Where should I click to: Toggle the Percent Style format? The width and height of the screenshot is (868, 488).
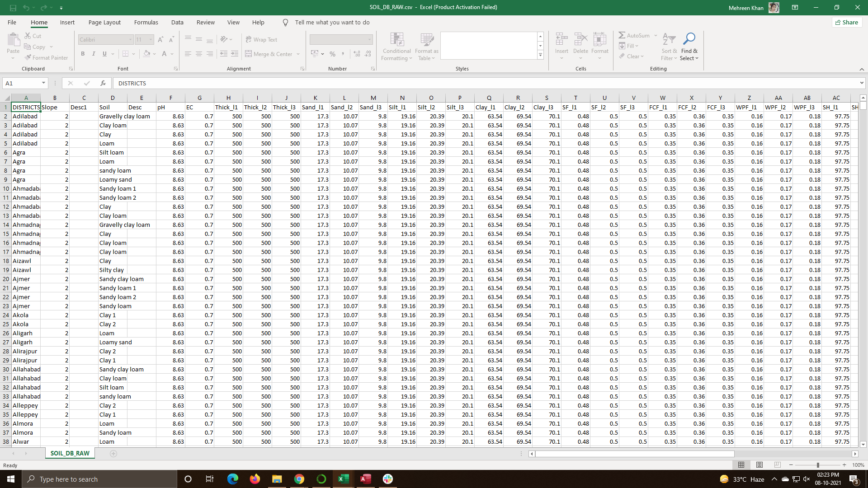332,54
